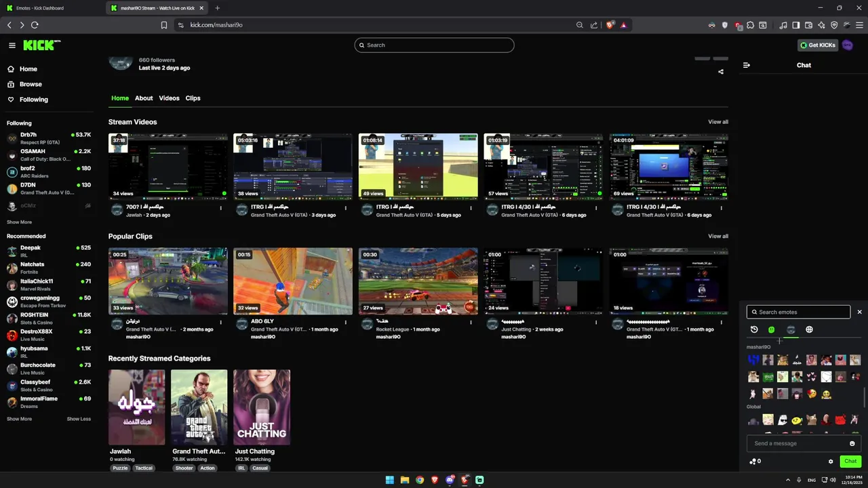Screen dimensions: 868x488
Task: Bookmark this page icon
Action: 164,25
